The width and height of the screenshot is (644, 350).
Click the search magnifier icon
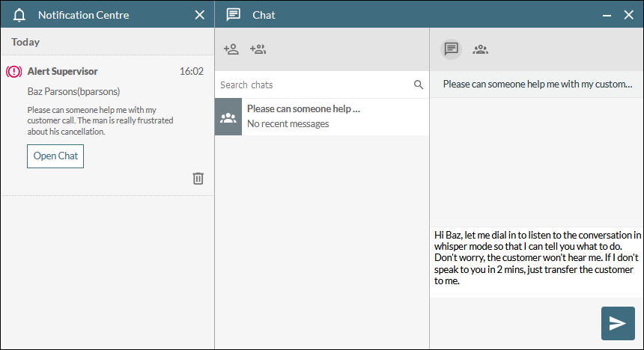419,85
